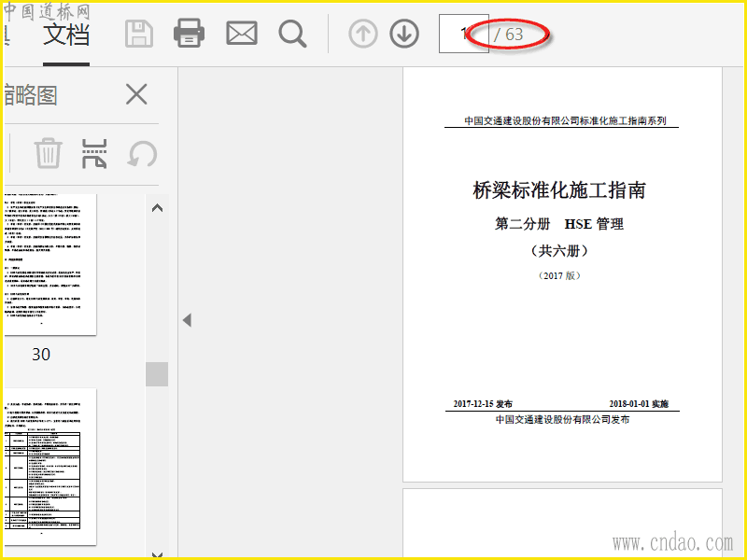This screenshot has height=560, width=747.
Task: Switch to the 文档 tab
Action: 66,35
